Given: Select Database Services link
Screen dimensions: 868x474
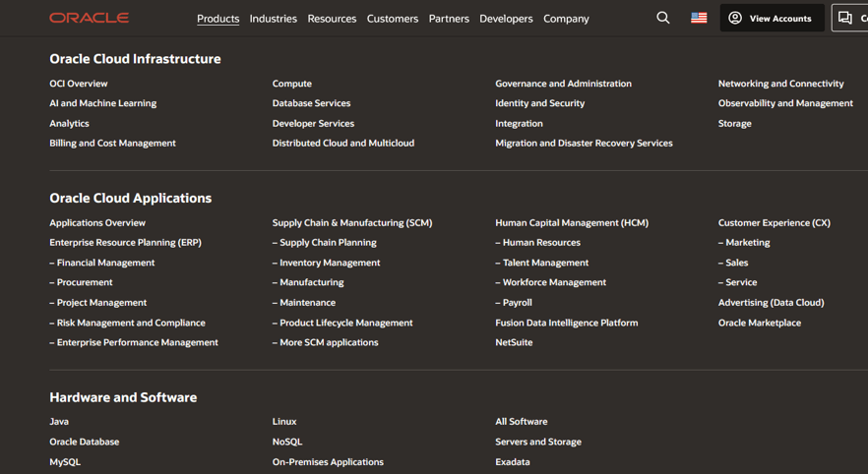Looking at the screenshot, I should coord(311,103).
